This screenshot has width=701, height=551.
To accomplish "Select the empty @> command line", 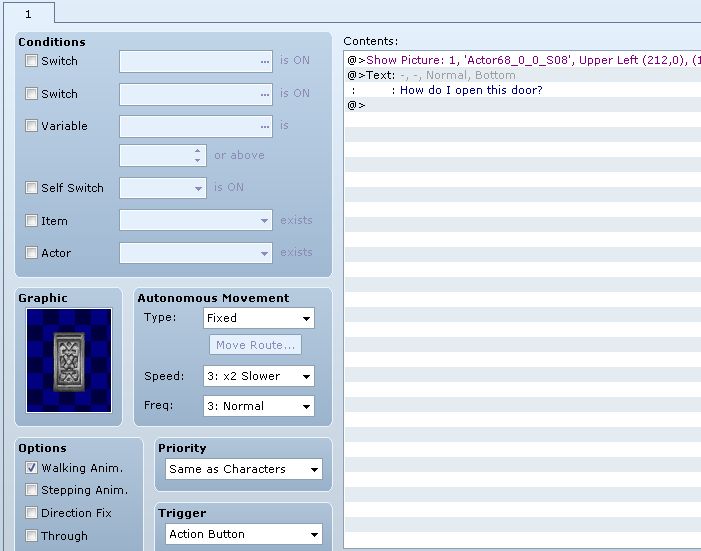I will click(523, 105).
